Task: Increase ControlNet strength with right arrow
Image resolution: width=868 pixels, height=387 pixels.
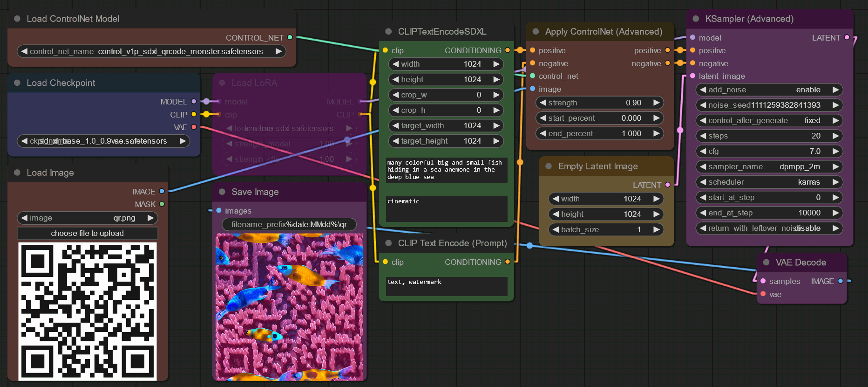Action: tap(656, 103)
